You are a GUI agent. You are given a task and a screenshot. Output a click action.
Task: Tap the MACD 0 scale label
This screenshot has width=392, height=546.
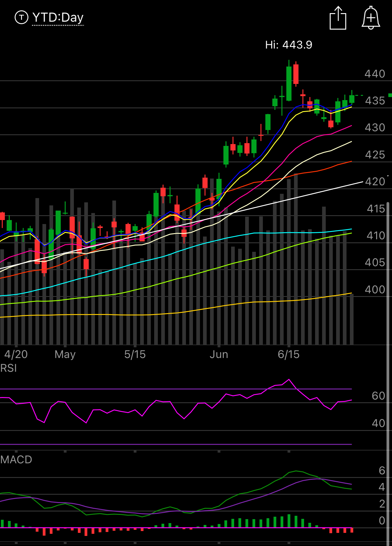pos(382,521)
